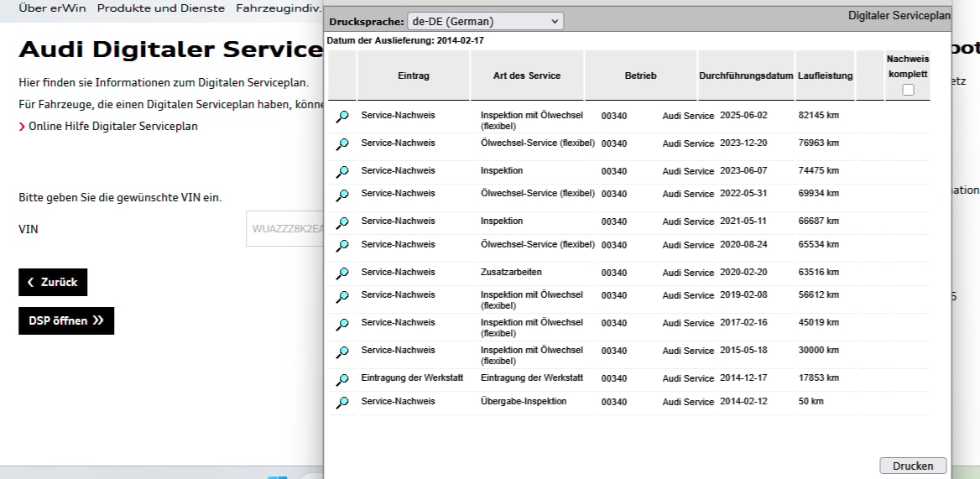Sort by the Art des Service column header
980x479 pixels.
(527, 75)
